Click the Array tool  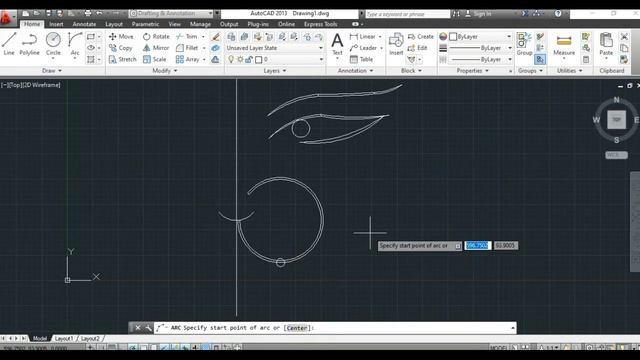(x=188, y=59)
